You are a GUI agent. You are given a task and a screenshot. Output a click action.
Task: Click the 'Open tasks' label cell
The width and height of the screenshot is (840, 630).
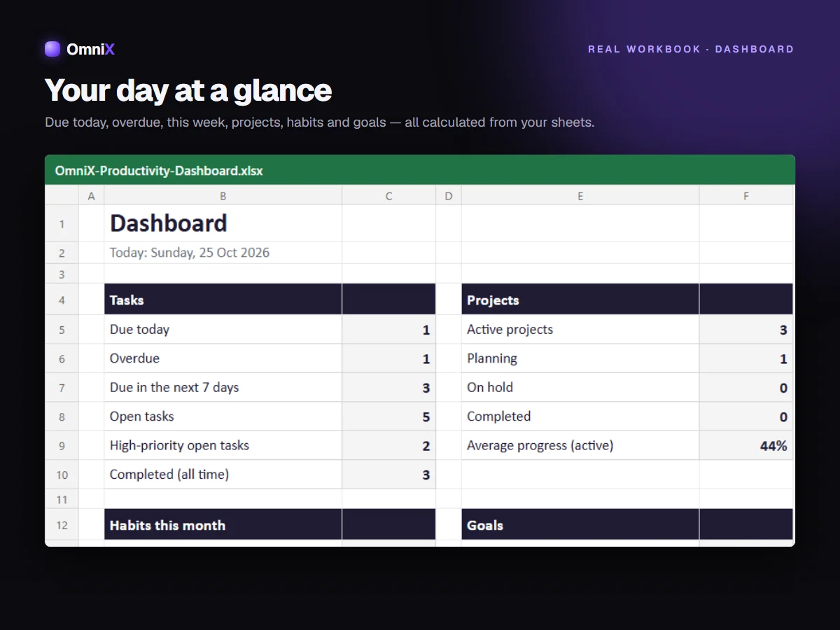click(223, 416)
